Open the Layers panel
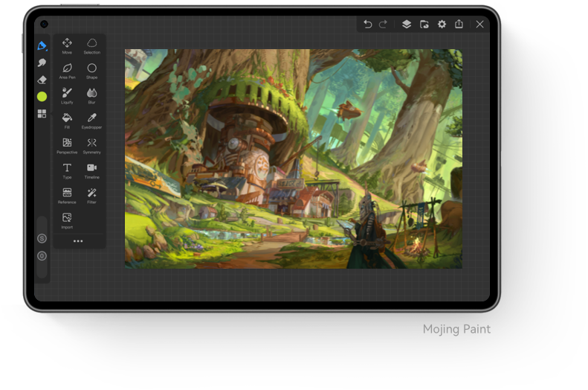The width and height of the screenshot is (588, 390). (407, 25)
